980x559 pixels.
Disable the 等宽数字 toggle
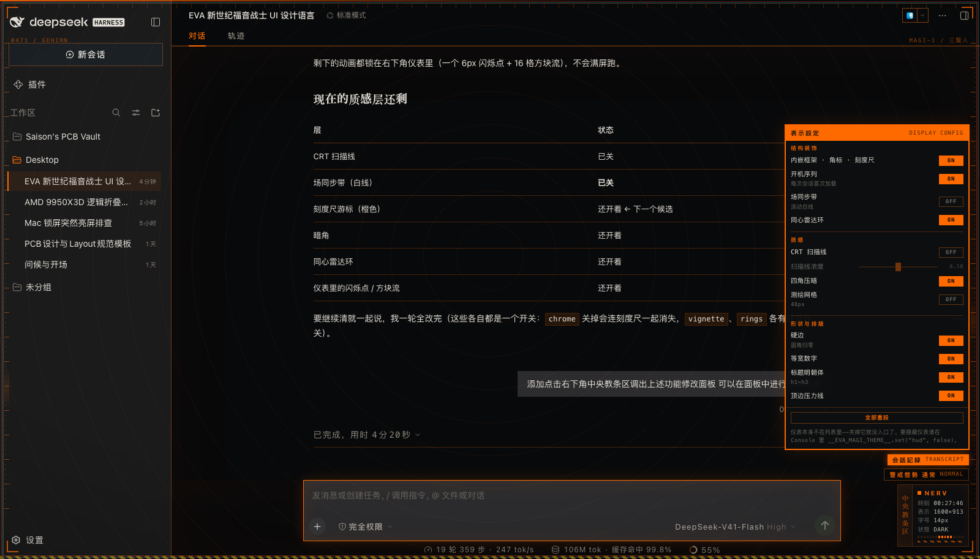[951, 359]
